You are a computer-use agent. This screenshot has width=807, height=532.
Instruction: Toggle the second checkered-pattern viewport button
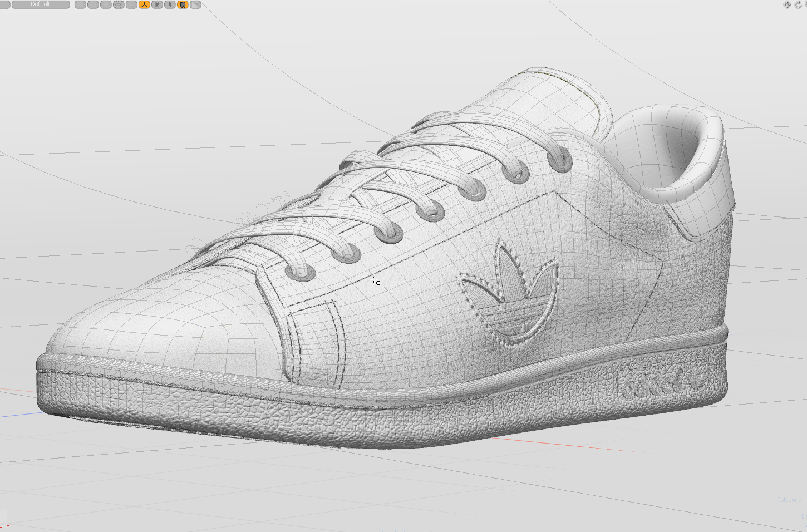pyautogui.click(x=93, y=4)
